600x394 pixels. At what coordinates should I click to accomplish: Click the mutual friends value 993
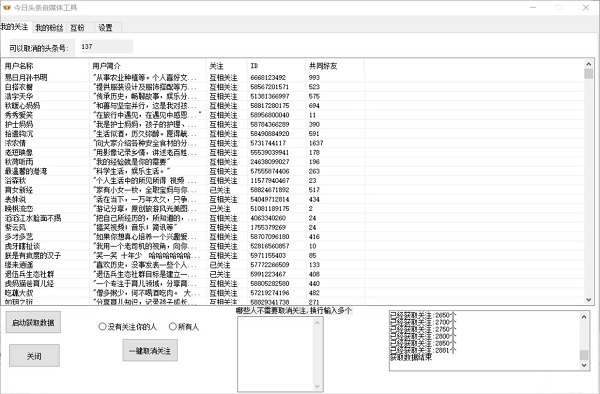[x=314, y=78]
